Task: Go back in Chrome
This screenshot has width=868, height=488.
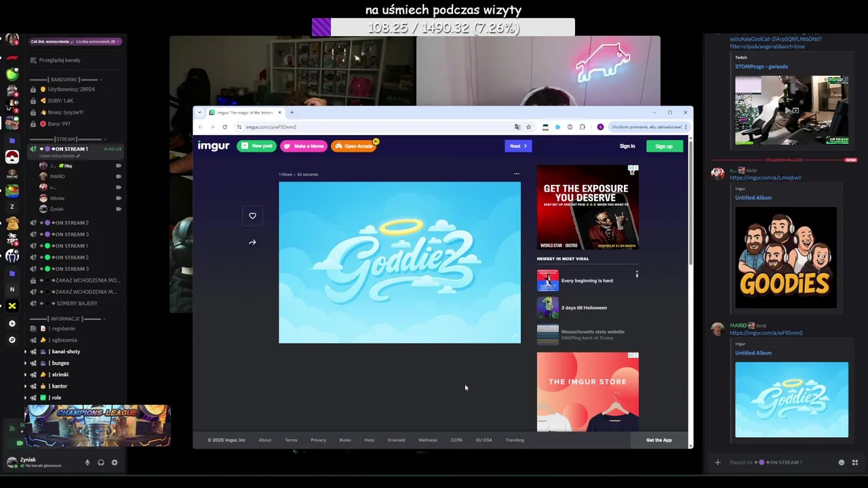Action: 200,127
